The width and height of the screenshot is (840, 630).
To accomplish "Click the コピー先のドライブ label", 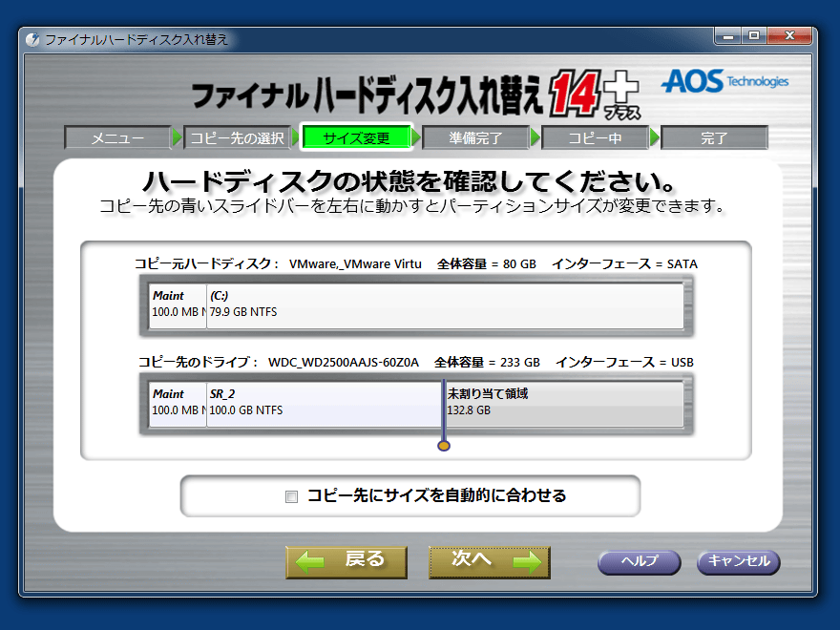I will pos(199,362).
